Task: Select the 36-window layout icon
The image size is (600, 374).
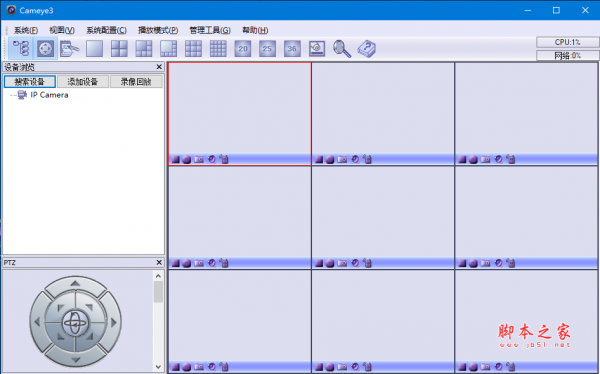Action: (292, 49)
